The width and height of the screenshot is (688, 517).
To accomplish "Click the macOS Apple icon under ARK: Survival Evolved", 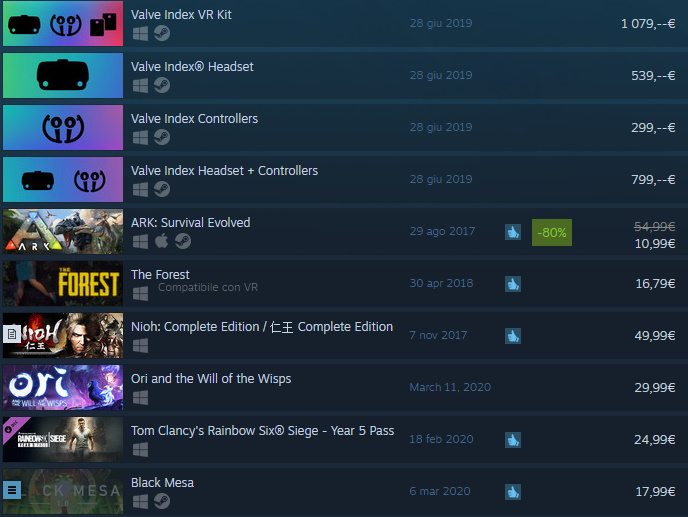I will [x=161, y=241].
